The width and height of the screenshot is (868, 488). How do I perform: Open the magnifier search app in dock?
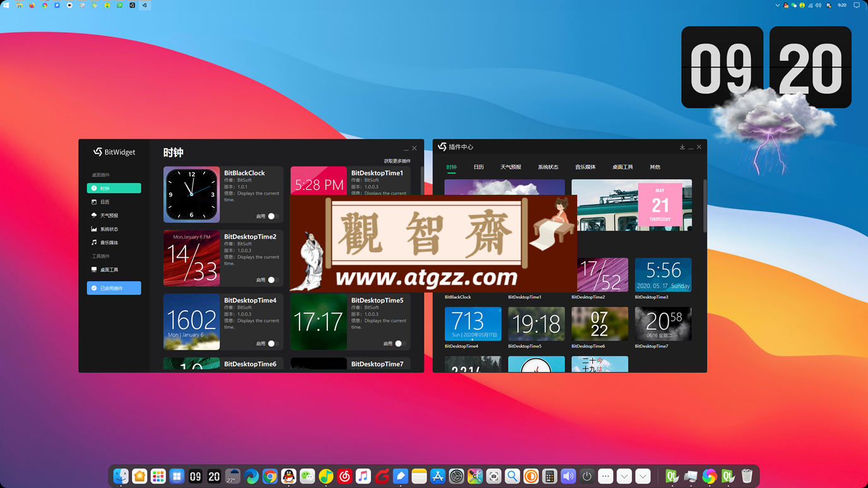click(x=512, y=476)
